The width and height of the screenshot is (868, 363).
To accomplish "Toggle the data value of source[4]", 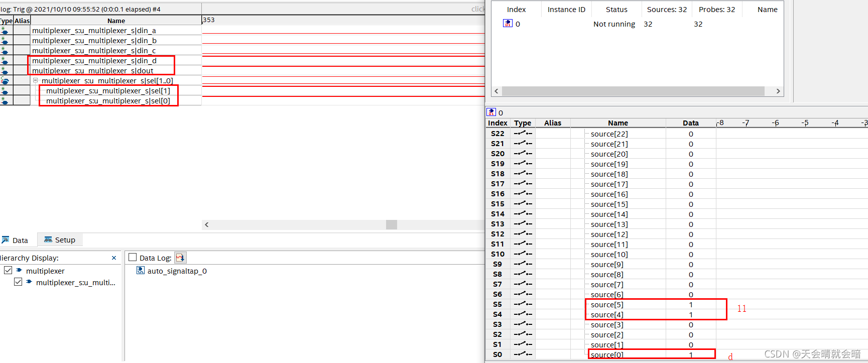I will (x=691, y=315).
